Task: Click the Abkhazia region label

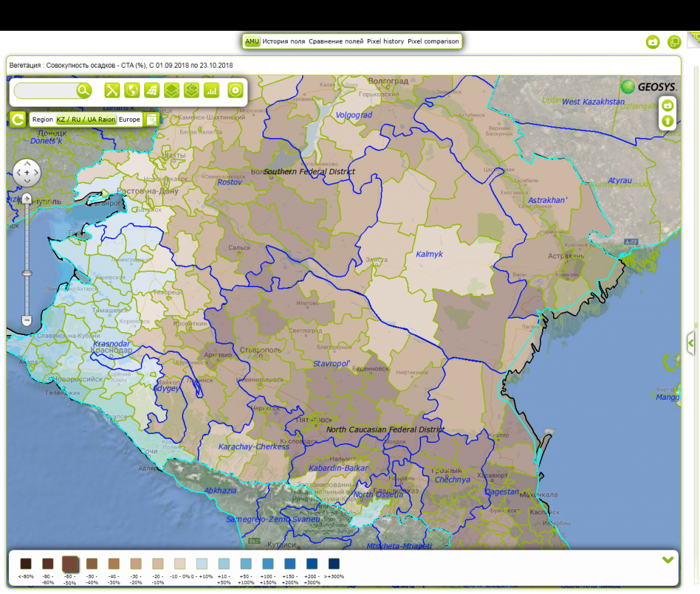Action: pyautogui.click(x=221, y=491)
